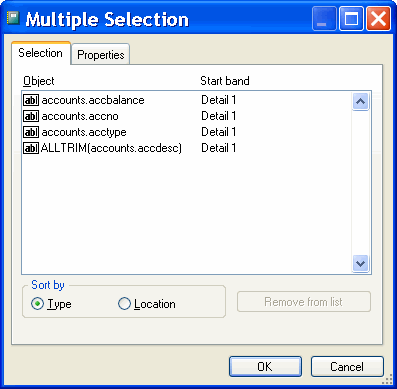Click the Remove from list button
The width and height of the screenshot is (397, 389).
tap(304, 302)
